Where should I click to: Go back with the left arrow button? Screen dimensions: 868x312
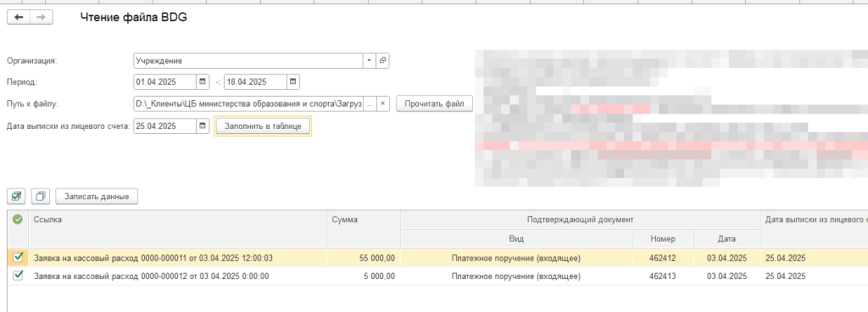(x=19, y=18)
